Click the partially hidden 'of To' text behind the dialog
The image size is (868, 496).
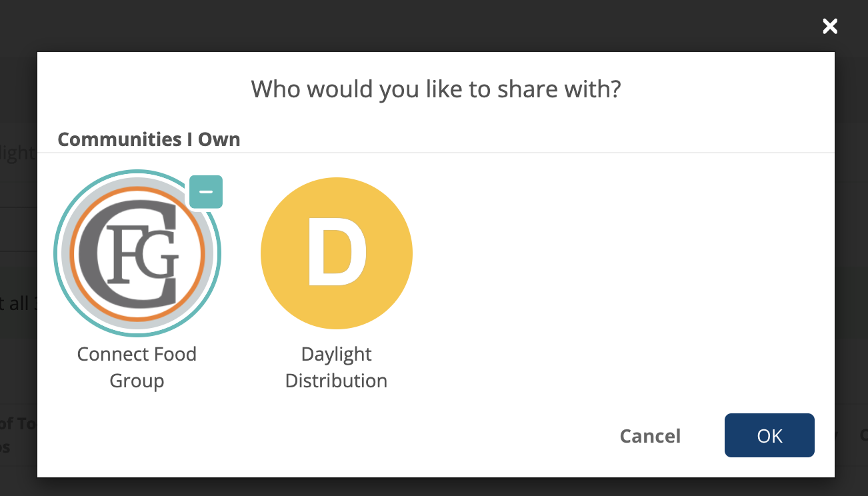18,424
